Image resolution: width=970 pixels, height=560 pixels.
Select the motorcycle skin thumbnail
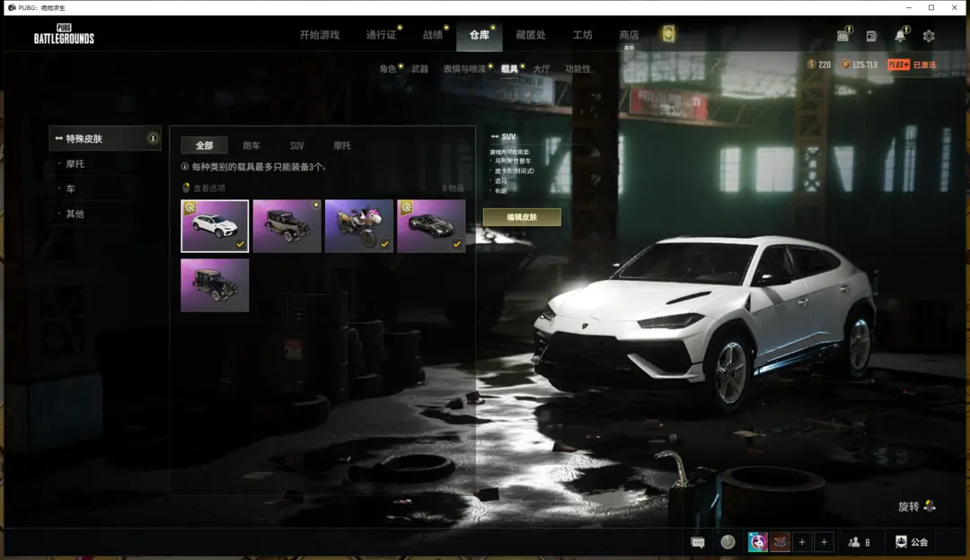pos(358,225)
